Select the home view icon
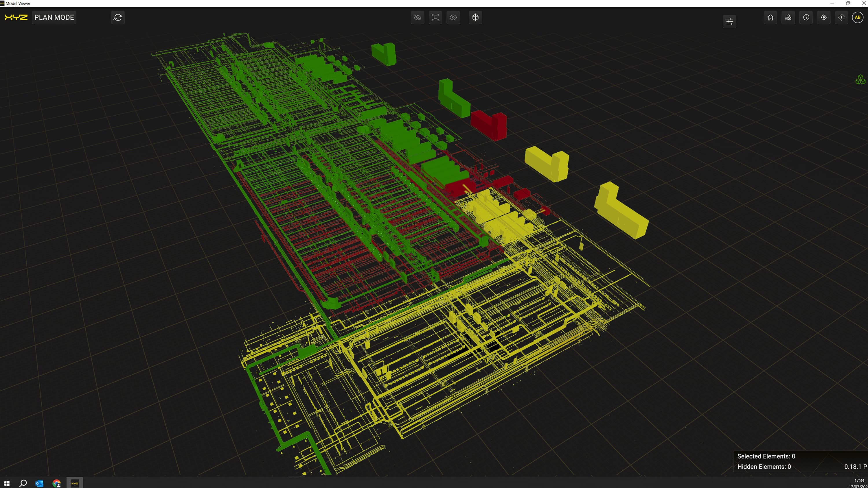The width and height of the screenshot is (868, 488). [770, 17]
